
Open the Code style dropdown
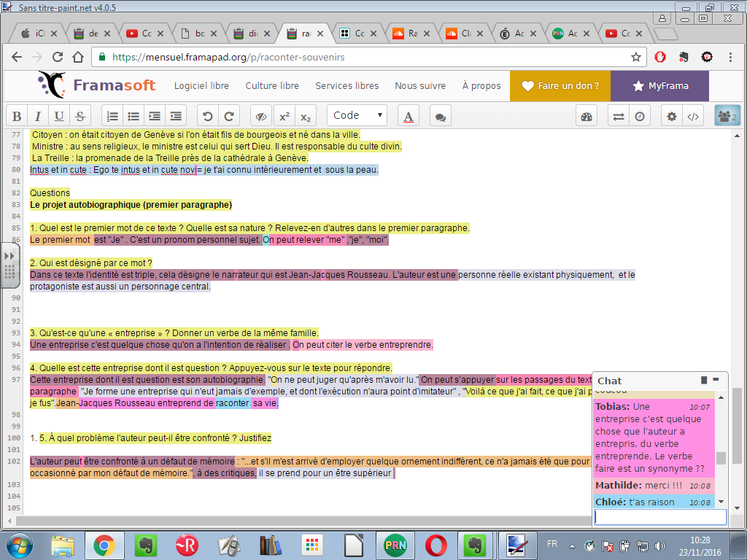point(357,116)
